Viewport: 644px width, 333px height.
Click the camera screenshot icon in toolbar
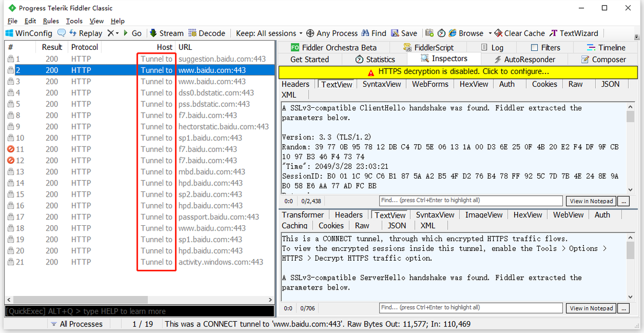(429, 33)
